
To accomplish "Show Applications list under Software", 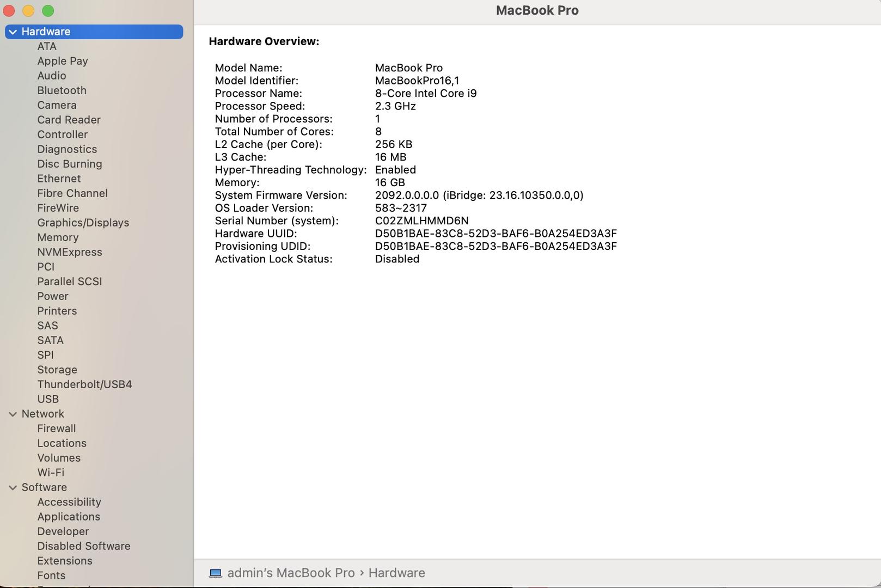I will coord(69,517).
